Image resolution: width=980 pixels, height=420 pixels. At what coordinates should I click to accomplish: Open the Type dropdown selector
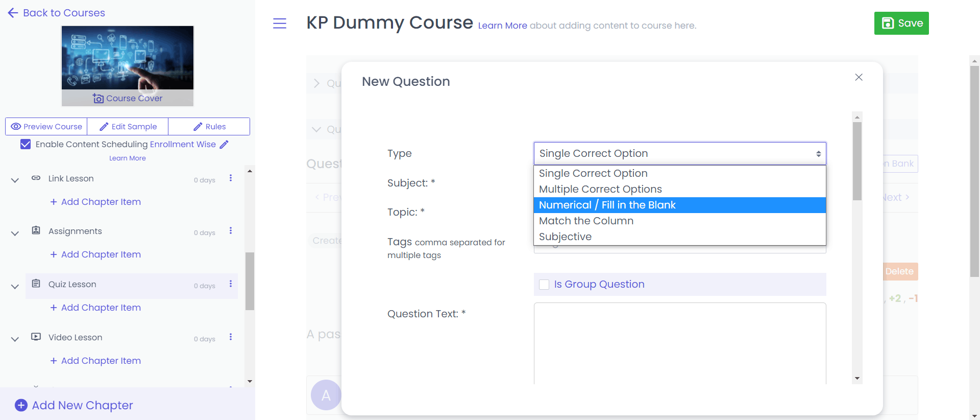tap(679, 153)
